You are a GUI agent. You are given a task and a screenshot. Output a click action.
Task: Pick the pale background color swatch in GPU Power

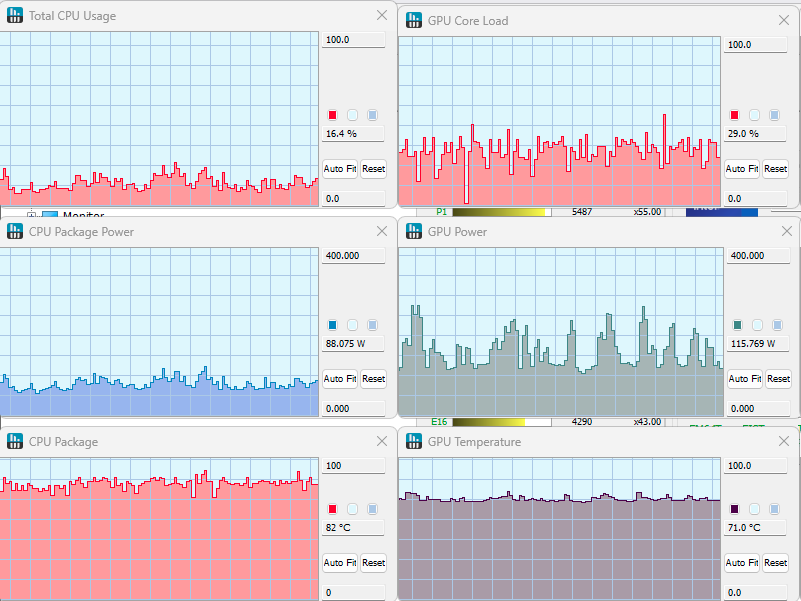(x=758, y=325)
